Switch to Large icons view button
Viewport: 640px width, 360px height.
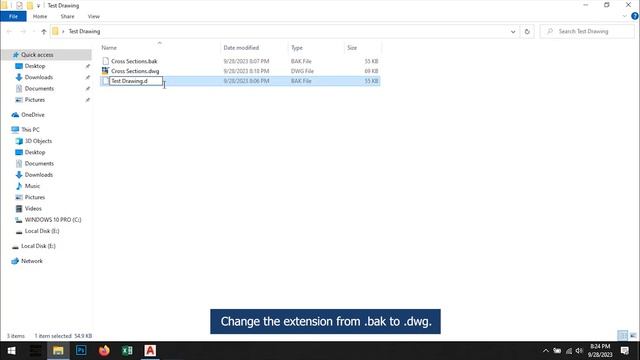633,336
